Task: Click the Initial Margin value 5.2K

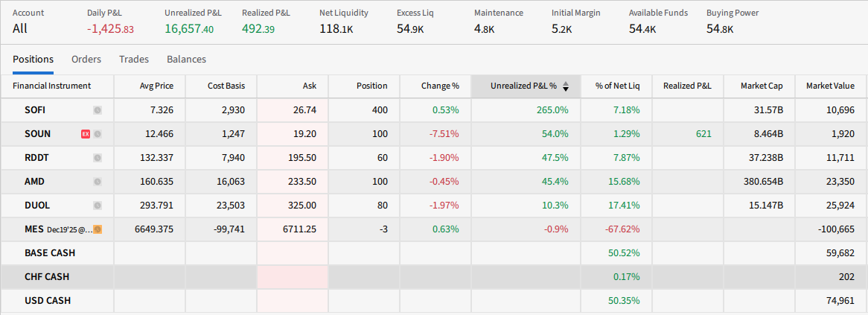Action: [x=562, y=29]
